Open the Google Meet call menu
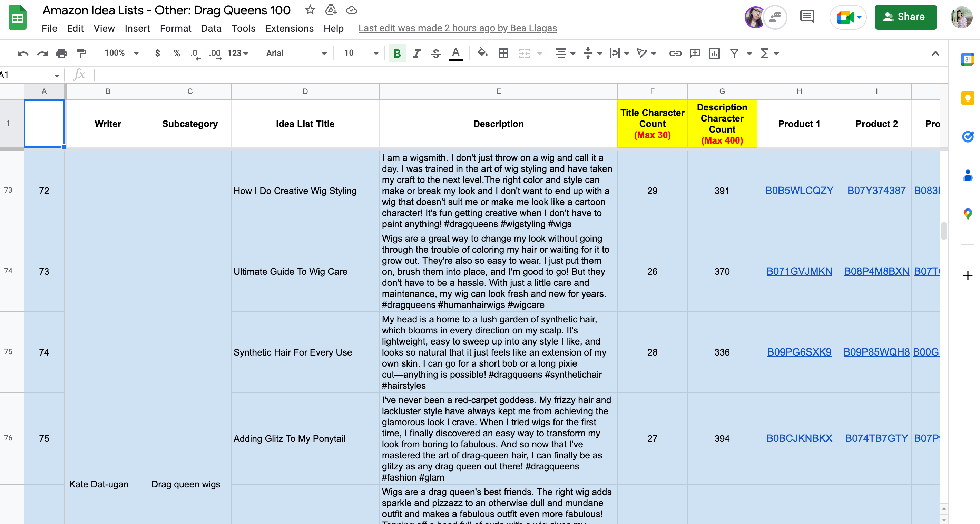980x524 pixels. 849,17
